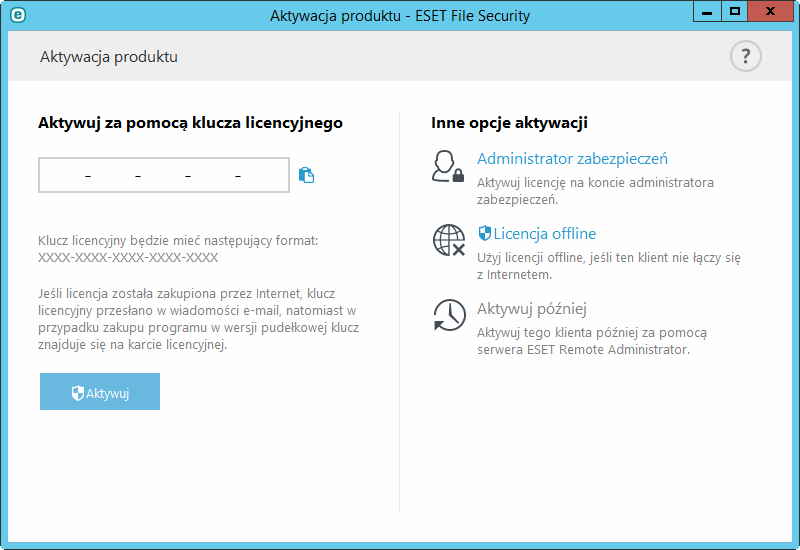Viewport: 800px width, 550px height.
Task: Click description 'Aktywuj tego klienta później'
Action: click(x=592, y=341)
